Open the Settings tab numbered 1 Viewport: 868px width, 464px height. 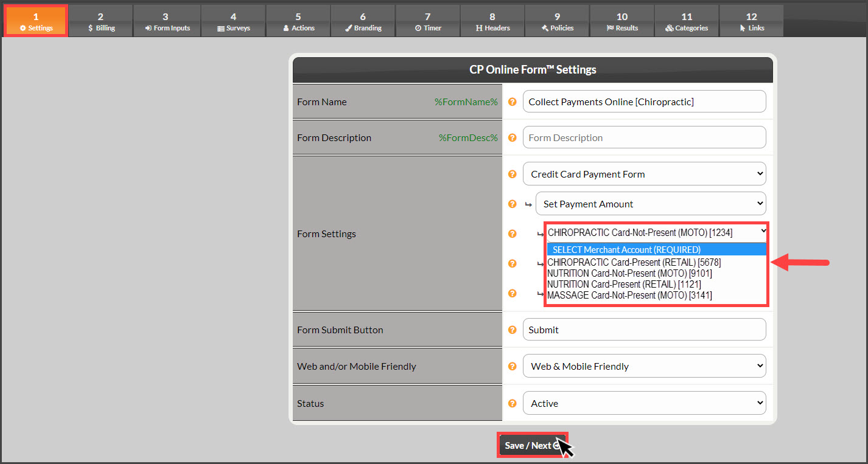[36, 21]
